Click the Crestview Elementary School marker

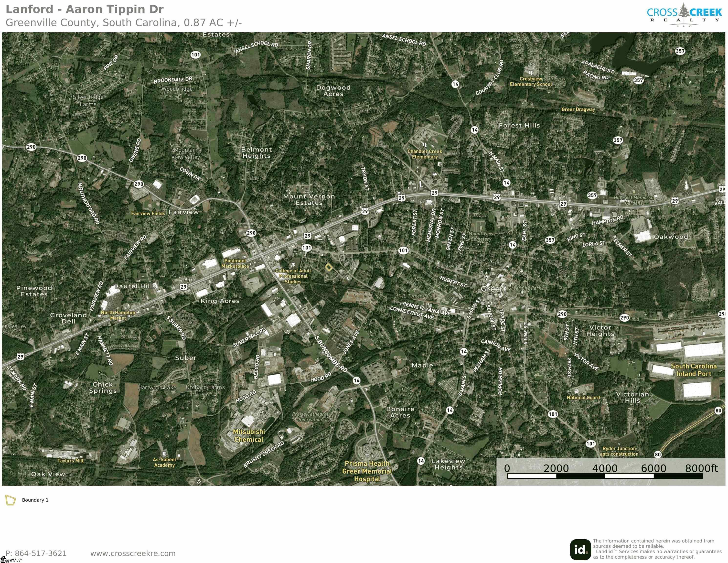tap(531, 72)
